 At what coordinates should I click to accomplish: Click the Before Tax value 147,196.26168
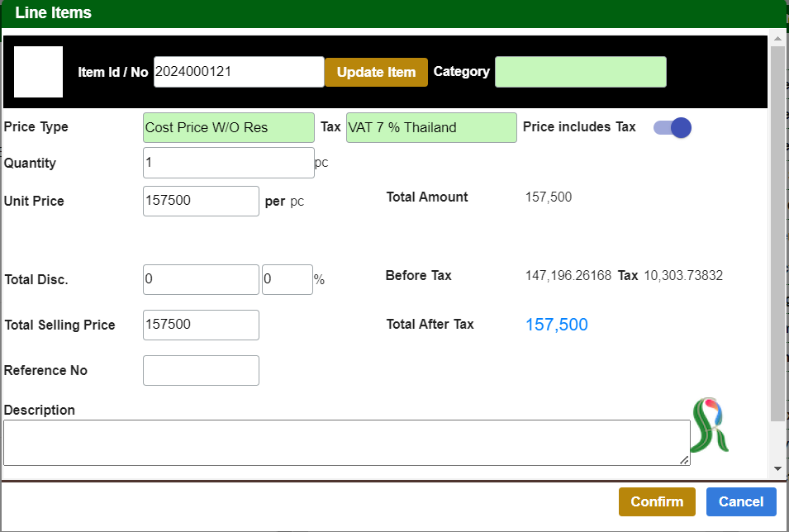tap(568, 275)
